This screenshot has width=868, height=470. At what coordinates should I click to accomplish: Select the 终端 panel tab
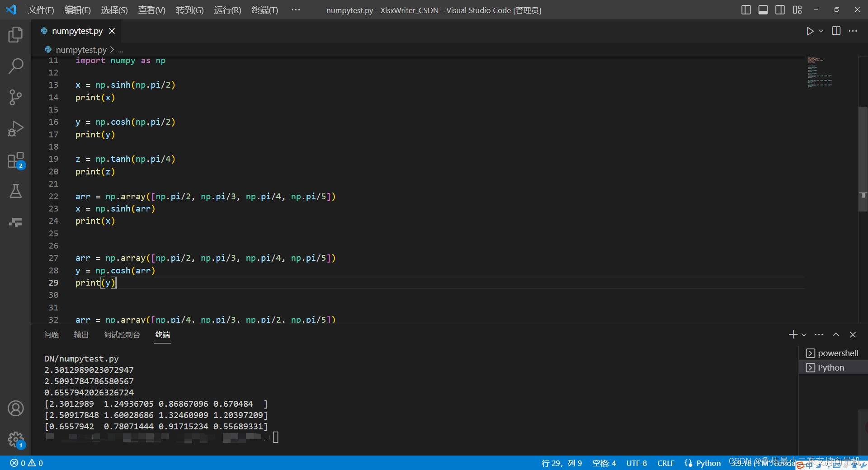point(163,334)
